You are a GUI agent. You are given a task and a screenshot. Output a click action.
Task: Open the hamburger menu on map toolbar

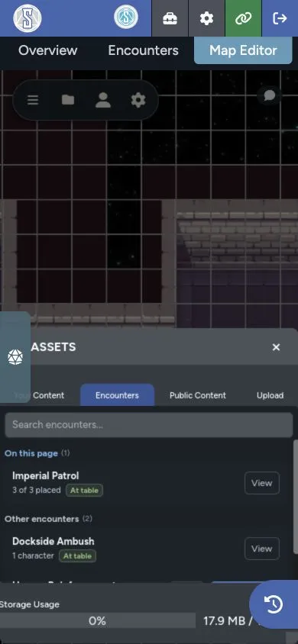(x=33, y=100)
